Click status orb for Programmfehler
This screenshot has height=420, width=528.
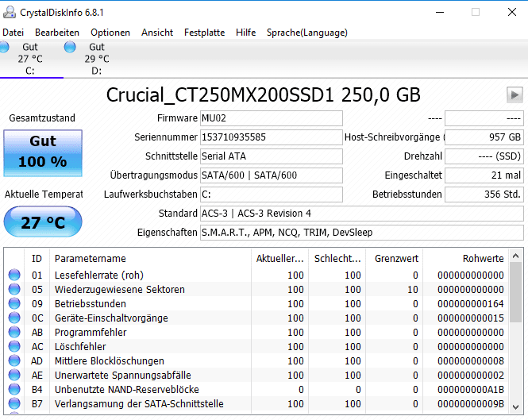(x=14, y=332)
